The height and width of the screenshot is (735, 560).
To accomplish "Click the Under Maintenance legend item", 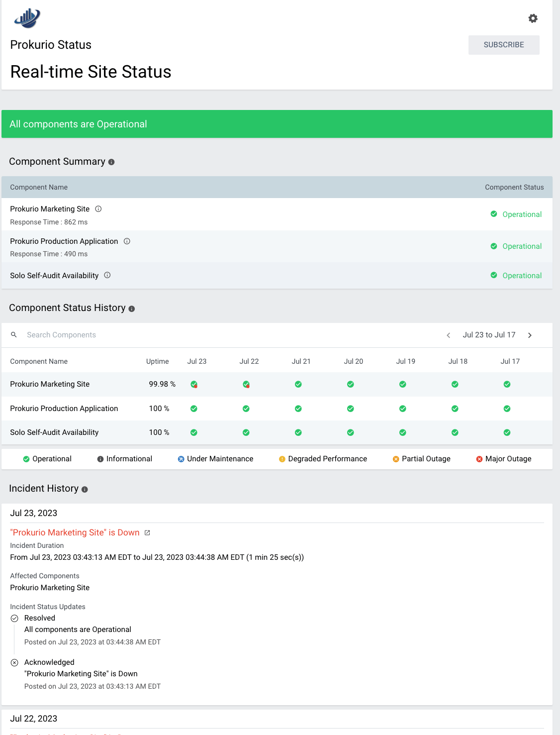I will (215, 459).
